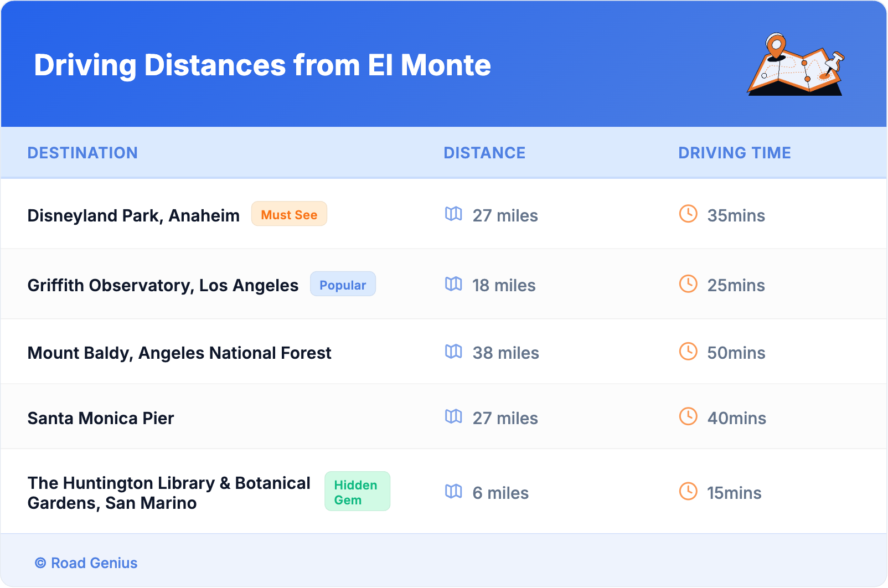Select the Driving Time column header
Screen dimensions: 888x588
tap(735, 153)
